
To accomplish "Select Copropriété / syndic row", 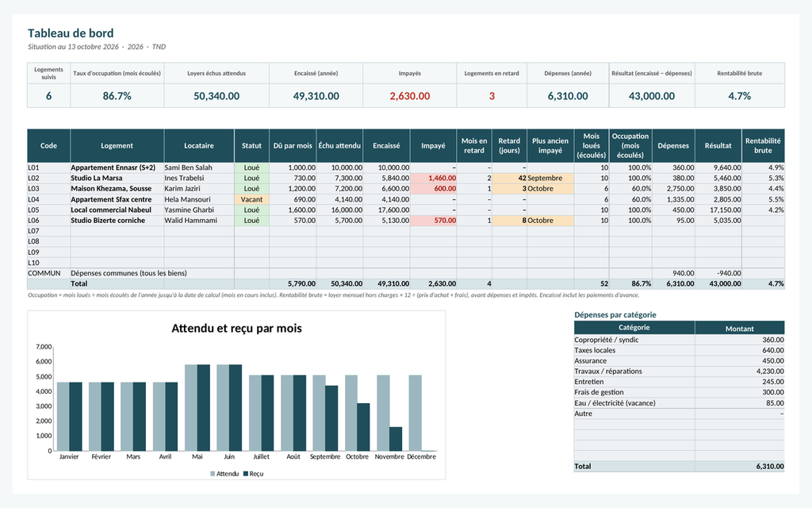I will click(679, 340).
